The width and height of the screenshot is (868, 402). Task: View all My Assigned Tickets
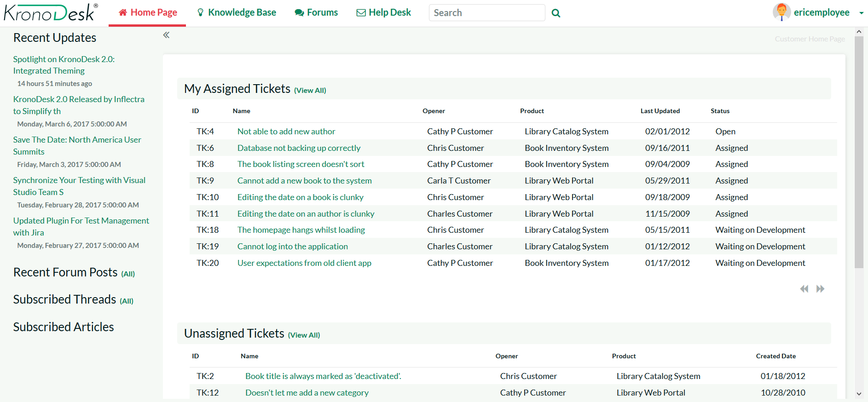click(x=310, y=91)
